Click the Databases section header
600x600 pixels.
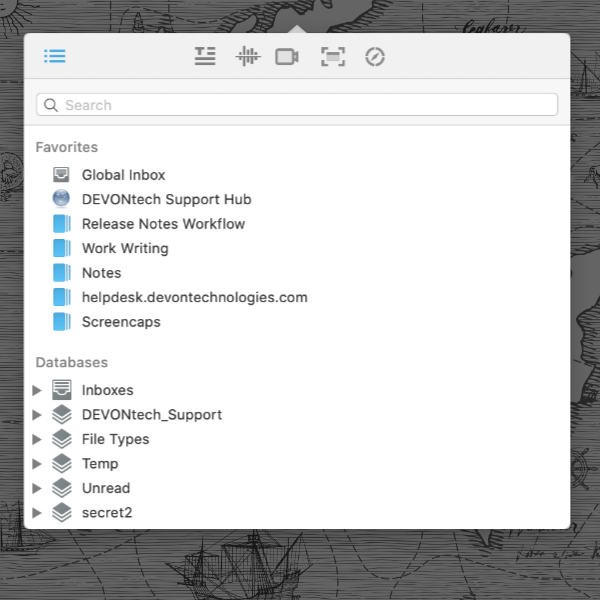[x=72, y=362]
